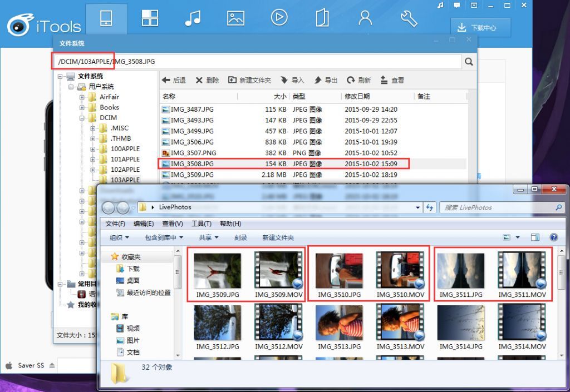Select the 103APPLE folder in the tree
570x392 pixels.
(x=125, y=180)
